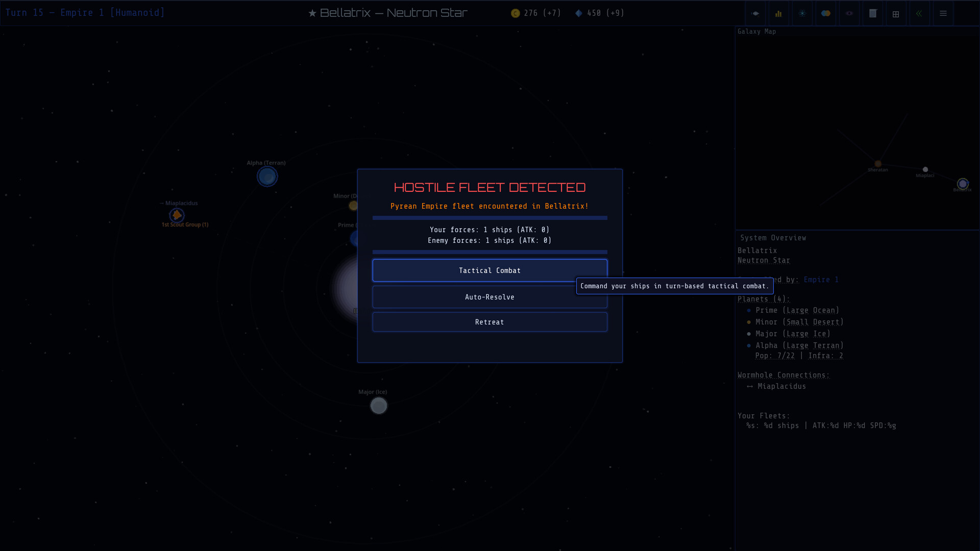980x551 pixels.
Task: Choose Auto-Resolve for the battle
Action: [x=489, y=297]
